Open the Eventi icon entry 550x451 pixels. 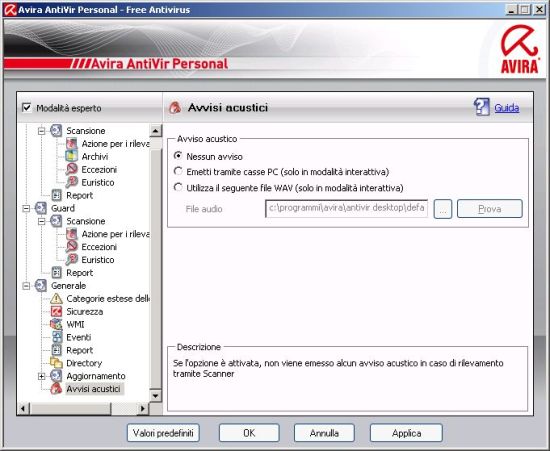pyautogui.click(x=57, y=337)
